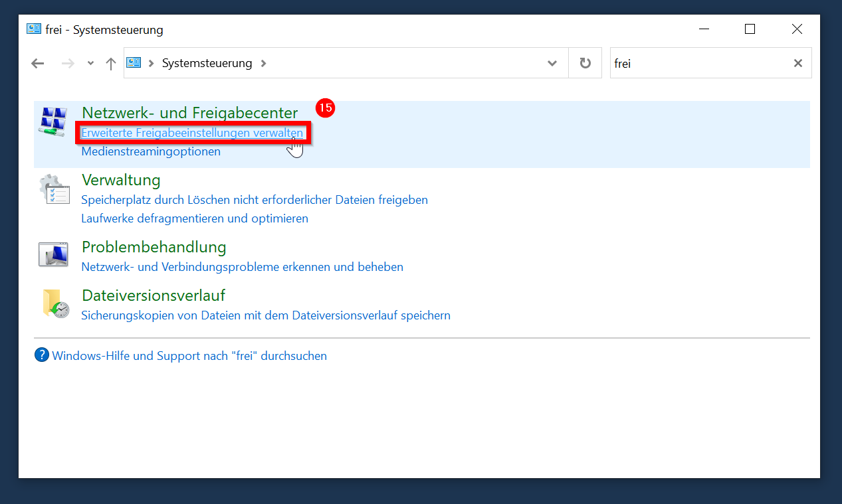Click the Verwaltung gear checklist icon
This screenshot has height=504, width=842.
54,189
